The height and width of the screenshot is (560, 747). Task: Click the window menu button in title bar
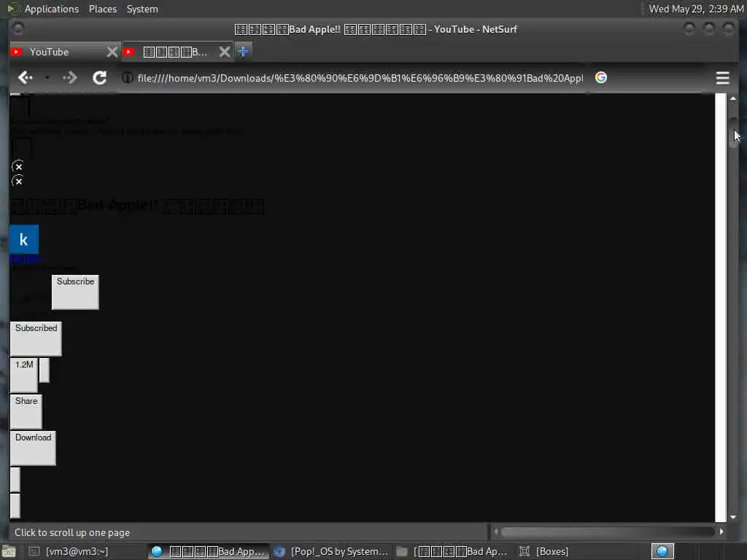(x=18, y=29)
